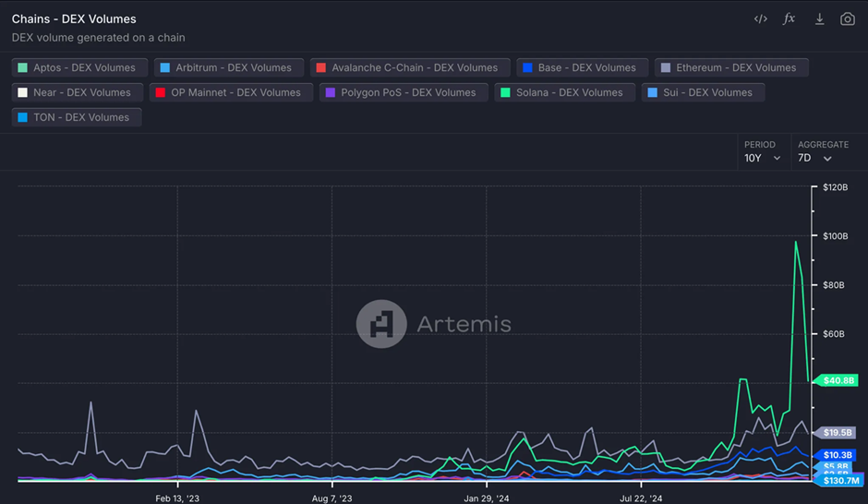Image resolution: width=868 pixels, height=504 pixels.
Task: Click the $60B y-axis label
Action: click(x=833, y=334)
